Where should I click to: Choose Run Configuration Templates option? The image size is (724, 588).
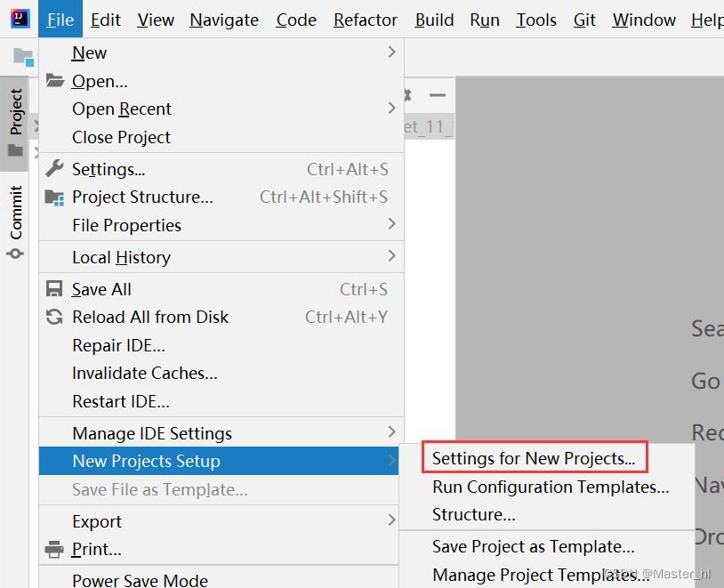551,487
